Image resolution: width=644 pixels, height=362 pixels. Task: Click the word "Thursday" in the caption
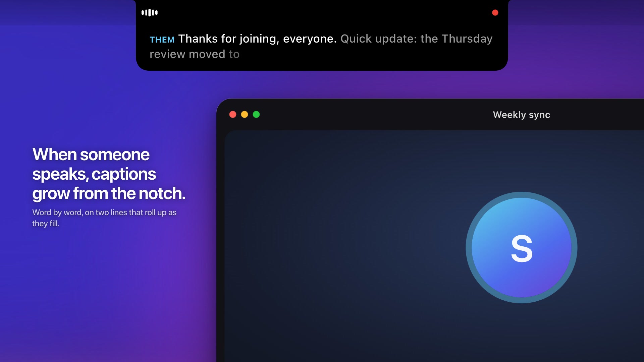(x=467, y=39)
